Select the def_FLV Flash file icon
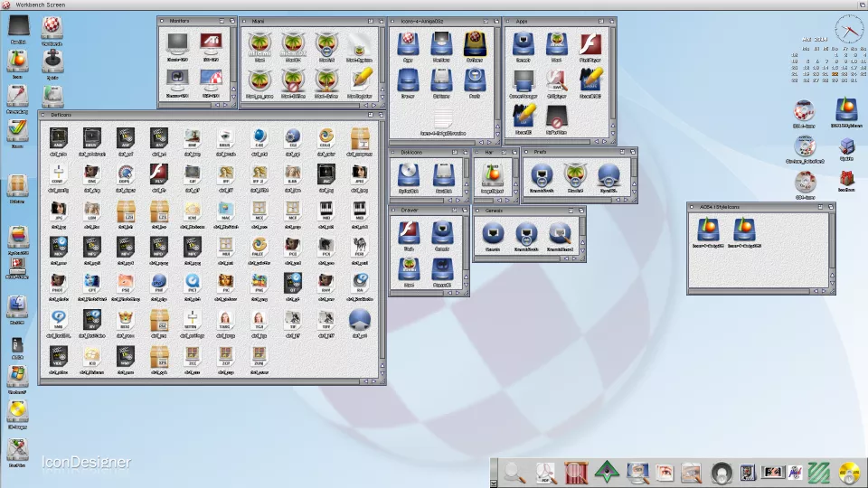Screen dimensions: 868x488 click(x=157, y=174)
